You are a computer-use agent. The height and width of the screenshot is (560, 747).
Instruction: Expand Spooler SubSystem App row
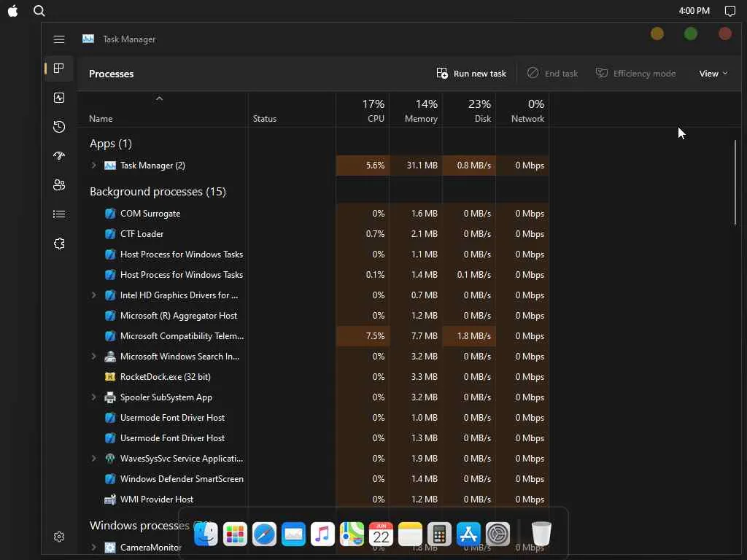click(94, 397)
